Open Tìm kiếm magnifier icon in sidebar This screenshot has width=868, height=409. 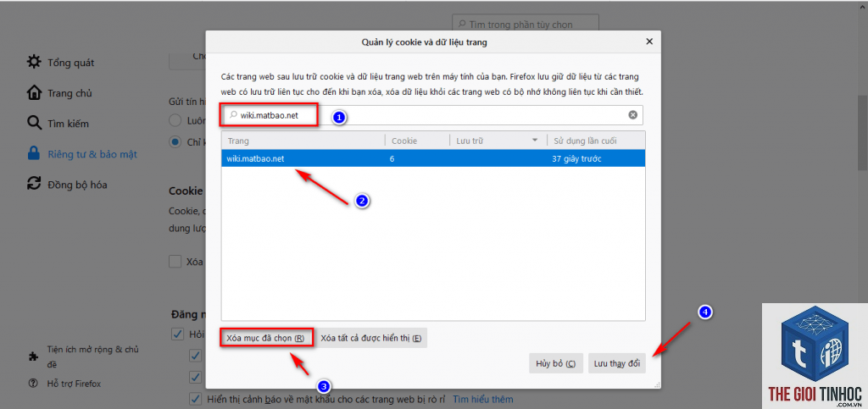tap(34, 123)
